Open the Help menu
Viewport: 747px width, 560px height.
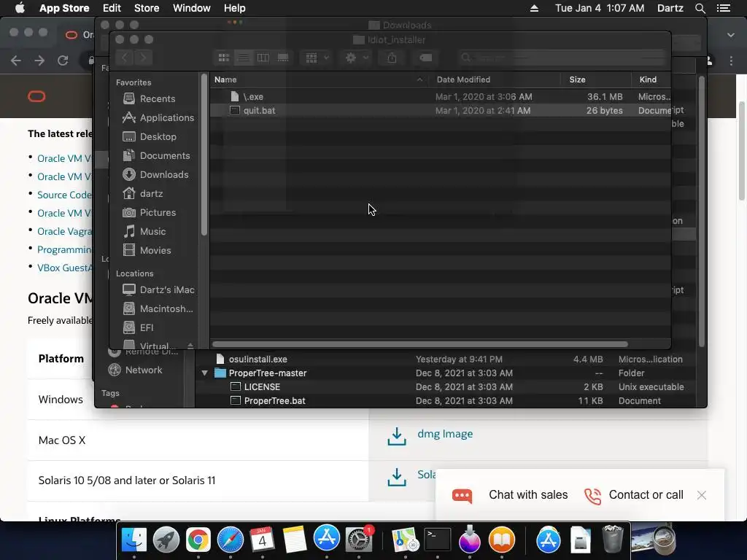click(x=235, y=8)
